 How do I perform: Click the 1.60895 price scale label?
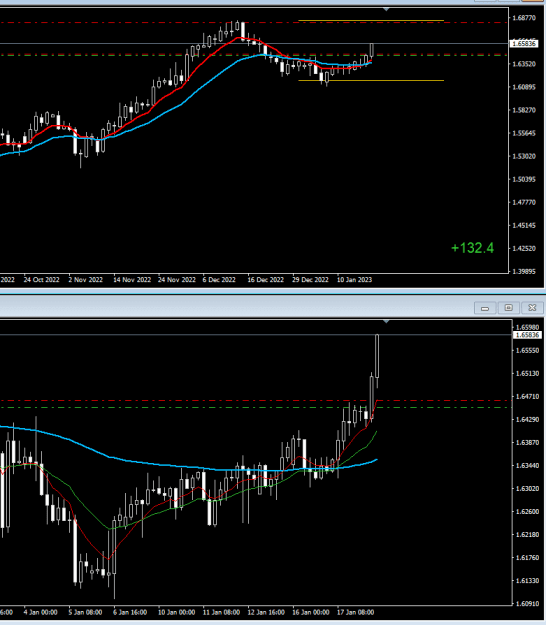click(524, 87)
